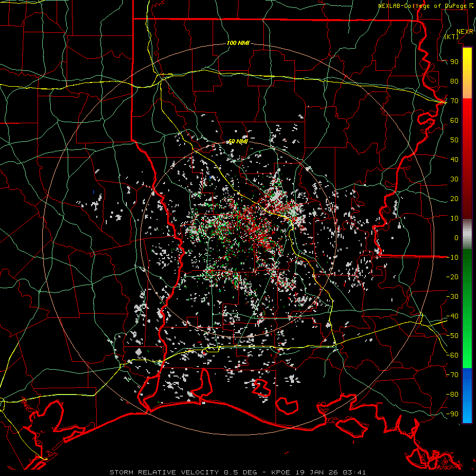Click the 80 value on the velocity scale

coord(454,81)
